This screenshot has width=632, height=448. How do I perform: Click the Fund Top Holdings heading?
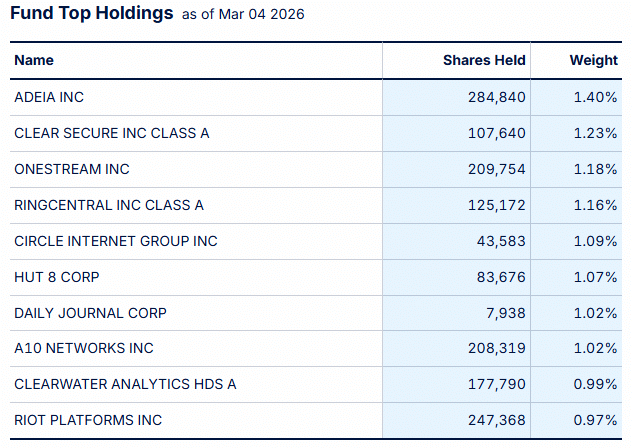pos(91,14)
